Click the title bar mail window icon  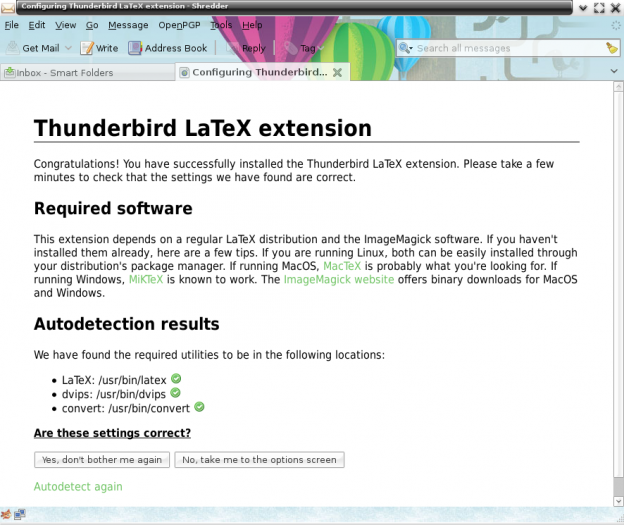8,7
